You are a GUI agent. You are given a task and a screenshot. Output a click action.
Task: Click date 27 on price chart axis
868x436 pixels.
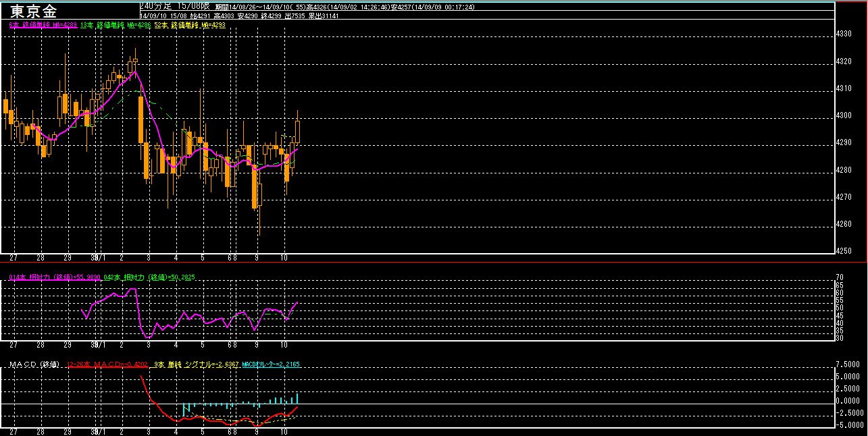pos(14,258)
